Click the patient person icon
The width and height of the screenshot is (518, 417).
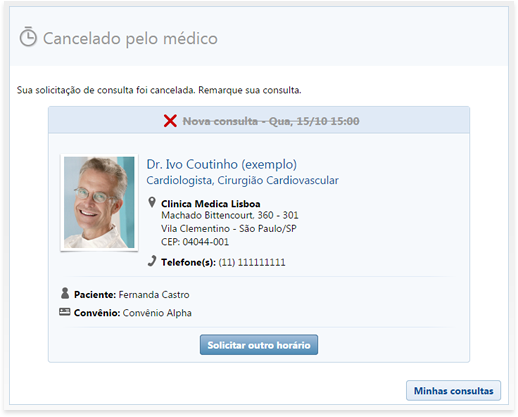65,293
